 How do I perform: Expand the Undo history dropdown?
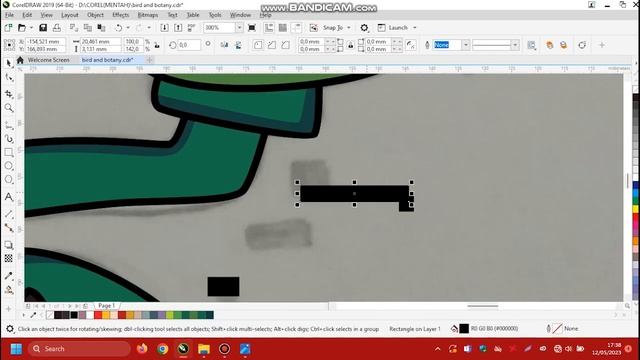pos(128,28)
